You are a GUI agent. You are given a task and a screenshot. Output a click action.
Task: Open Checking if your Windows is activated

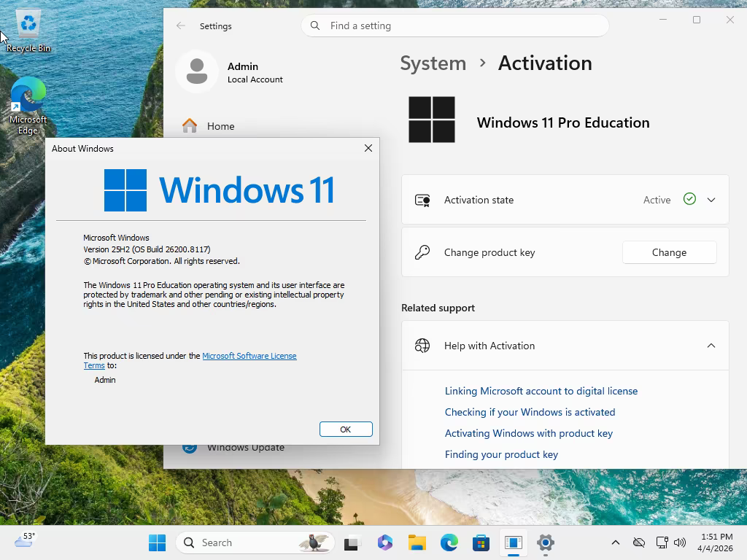530,412
